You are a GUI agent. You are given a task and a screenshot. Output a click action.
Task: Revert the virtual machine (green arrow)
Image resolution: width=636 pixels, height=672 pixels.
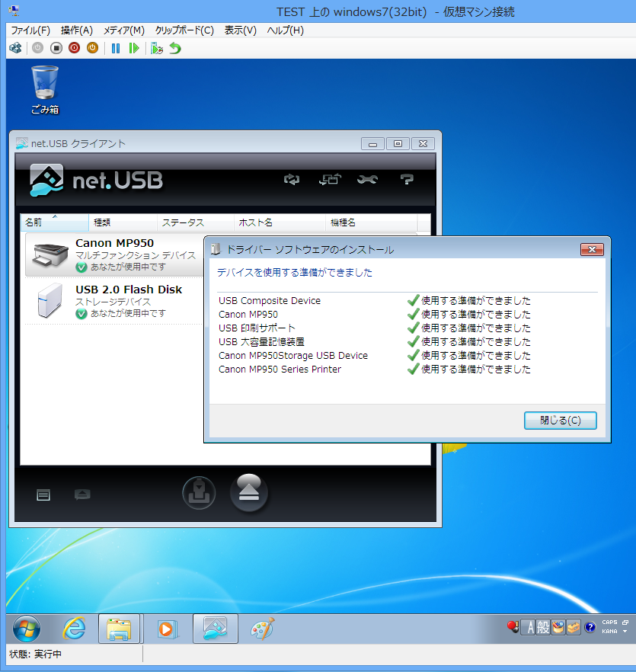[x=175, y=48]
